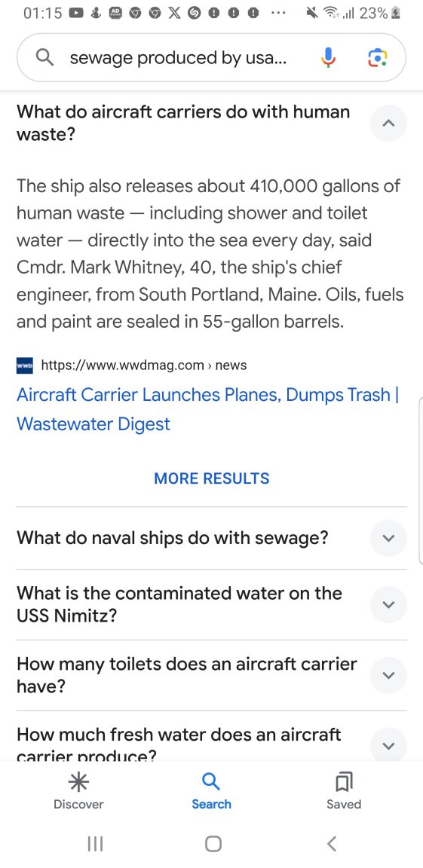Tap the wwdmag site favicon
Viewport: 423px width, 868px height.
click(x=25, y=365)
